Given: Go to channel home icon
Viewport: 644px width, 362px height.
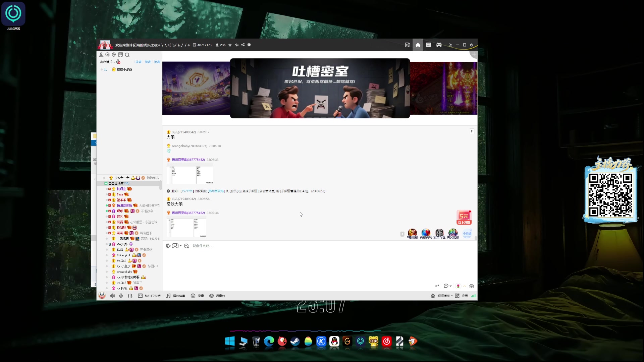Looking at the screenshot, I should coord(418,45).
